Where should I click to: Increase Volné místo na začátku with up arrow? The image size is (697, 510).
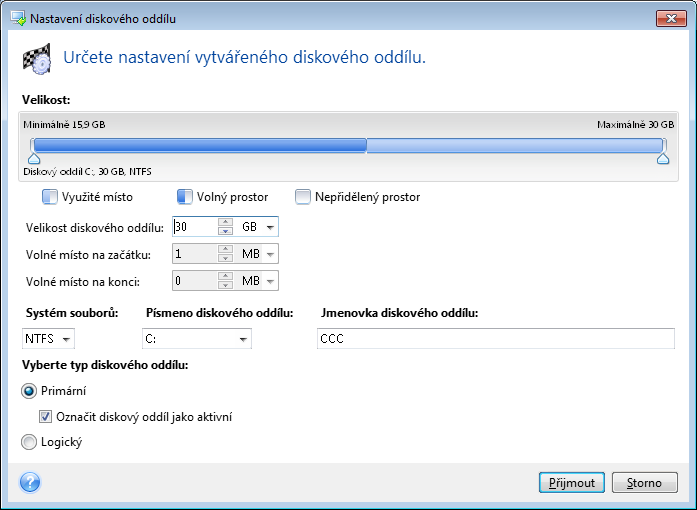coord(226,249)
